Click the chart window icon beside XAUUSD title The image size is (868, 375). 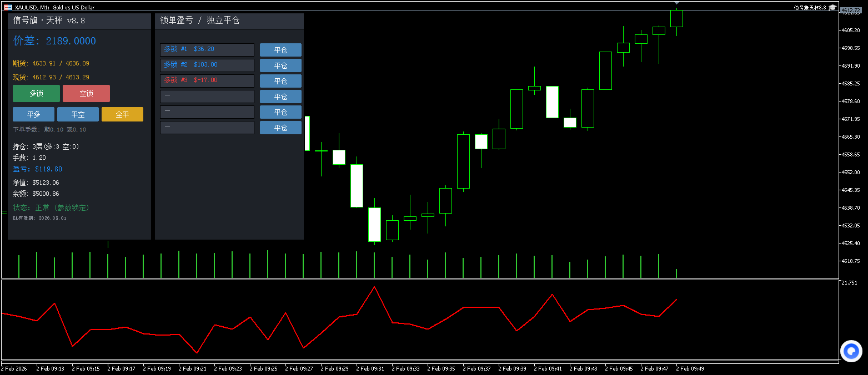point(8,7)
